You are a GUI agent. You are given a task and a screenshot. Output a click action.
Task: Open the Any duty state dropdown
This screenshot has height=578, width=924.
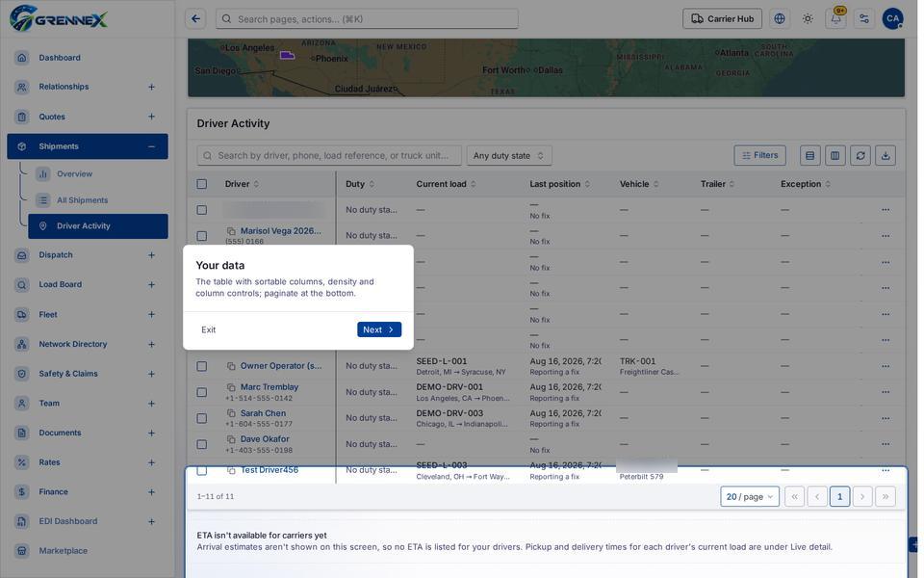[509, 156]
